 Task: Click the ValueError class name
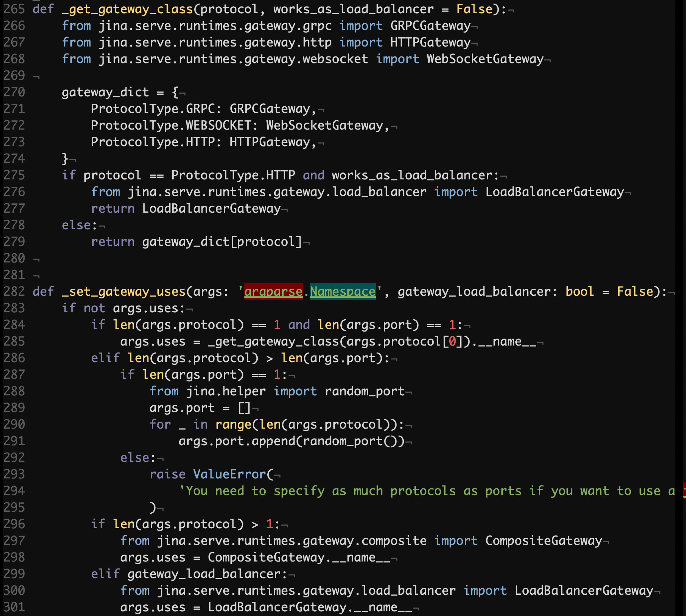229,474
